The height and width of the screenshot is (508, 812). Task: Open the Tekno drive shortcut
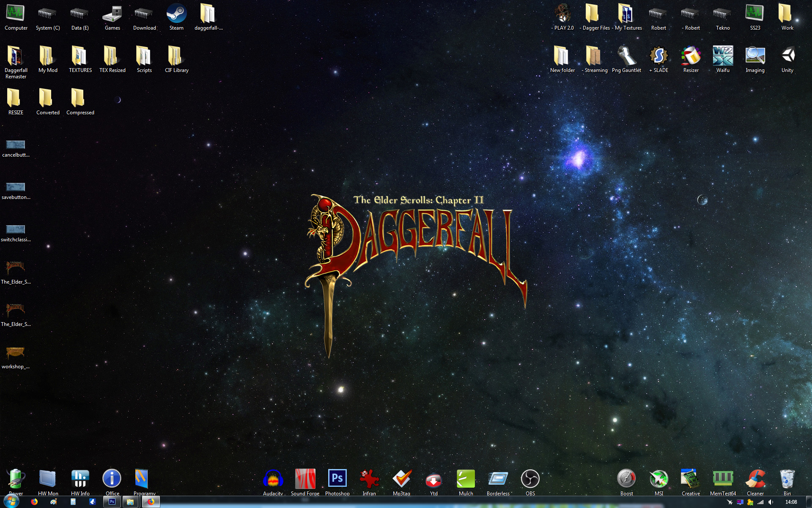(723, 18)
